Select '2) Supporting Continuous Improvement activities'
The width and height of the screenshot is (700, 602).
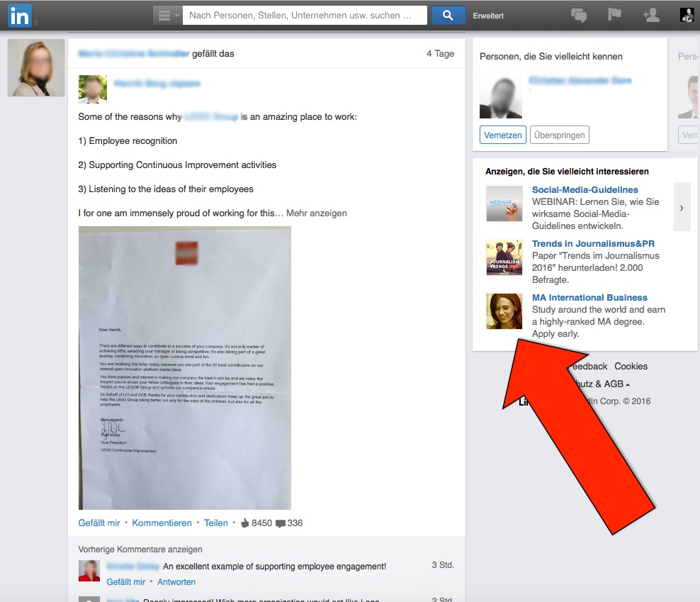point(177,165)
